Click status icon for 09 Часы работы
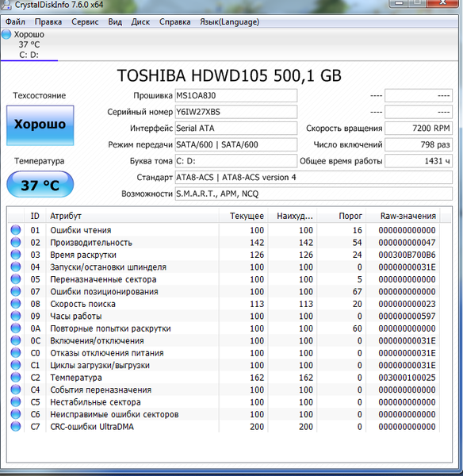 coord(16,316)
